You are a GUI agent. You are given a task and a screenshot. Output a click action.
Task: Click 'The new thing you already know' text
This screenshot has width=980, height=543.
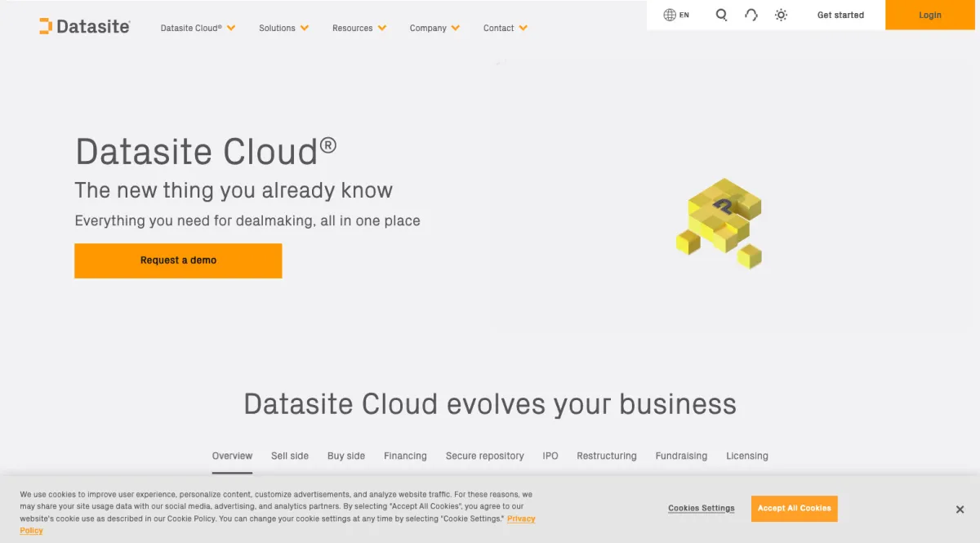(234, 191)
